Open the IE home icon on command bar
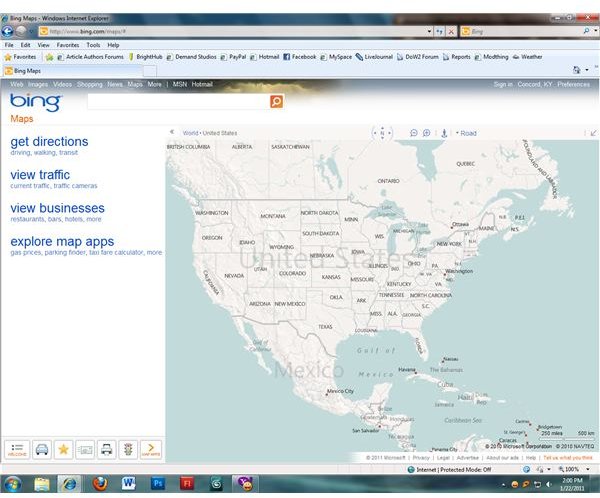The image size is (600, 498). [576, 70]
